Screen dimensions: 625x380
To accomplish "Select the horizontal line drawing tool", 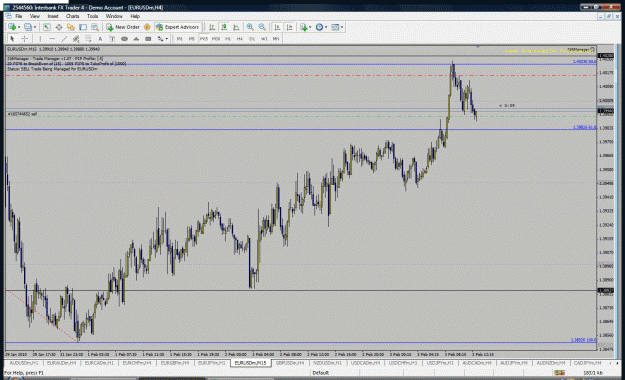I will [x=52, y=39].
